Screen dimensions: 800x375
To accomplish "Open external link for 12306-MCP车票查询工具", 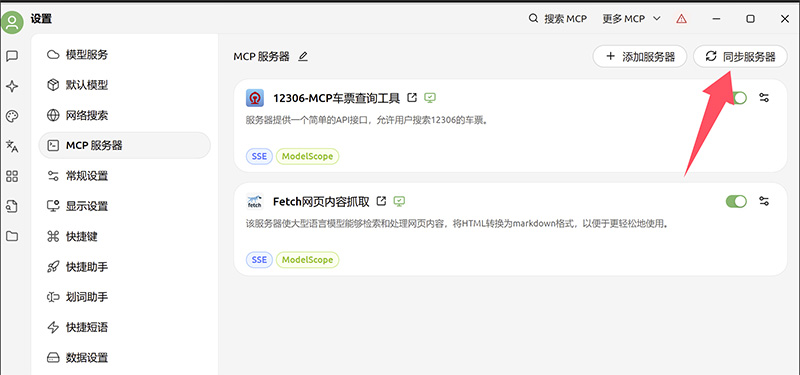I will click(x=412, y=97).
